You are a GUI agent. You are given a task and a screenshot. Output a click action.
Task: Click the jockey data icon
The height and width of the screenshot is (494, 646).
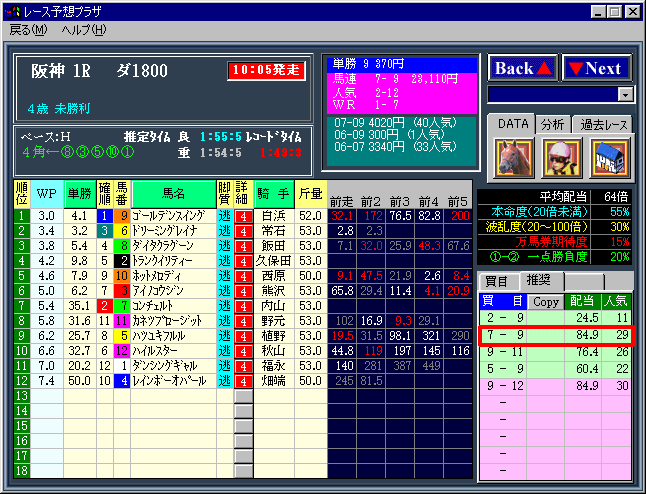561,157
